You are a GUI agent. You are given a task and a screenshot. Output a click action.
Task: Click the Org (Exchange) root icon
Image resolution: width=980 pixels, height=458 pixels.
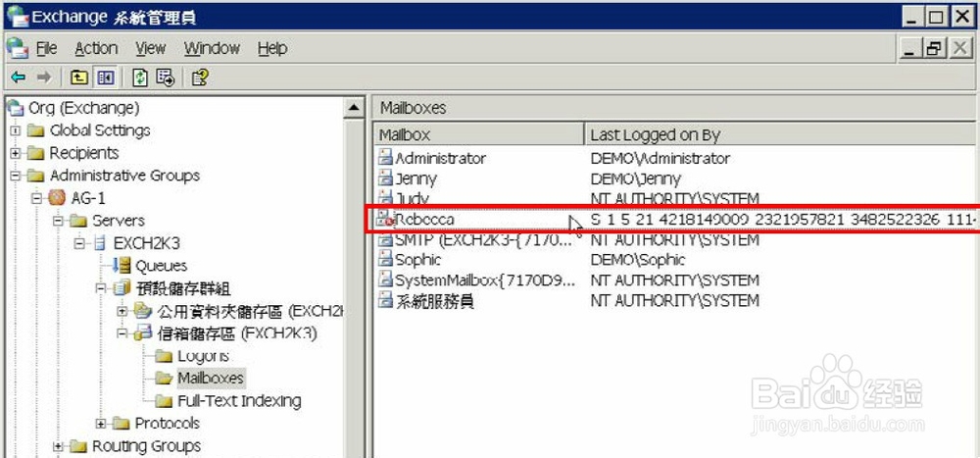point(16,108)
